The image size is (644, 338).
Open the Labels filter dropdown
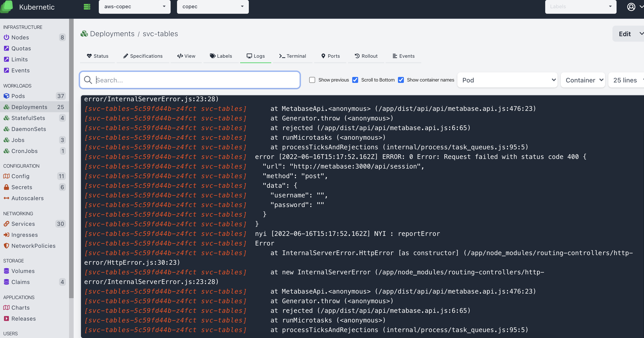[580, 7]
